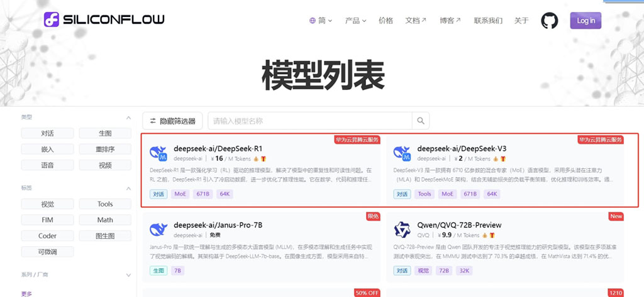Click the 隐藏筛选器 button
Screen dimensions: 644x297
pos(172,121)
